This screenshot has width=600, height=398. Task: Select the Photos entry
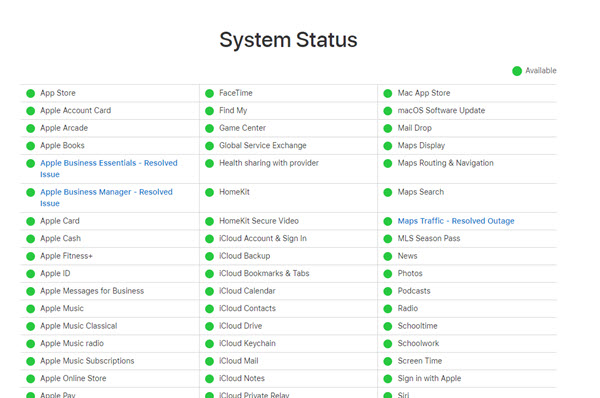(x=410, y=273)
